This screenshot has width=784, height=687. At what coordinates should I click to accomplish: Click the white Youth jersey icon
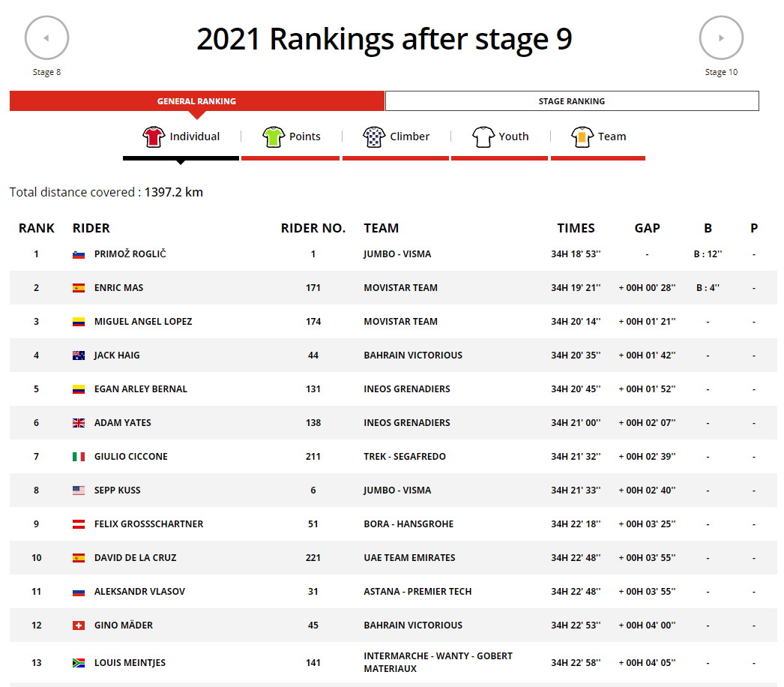click(483, 136)
